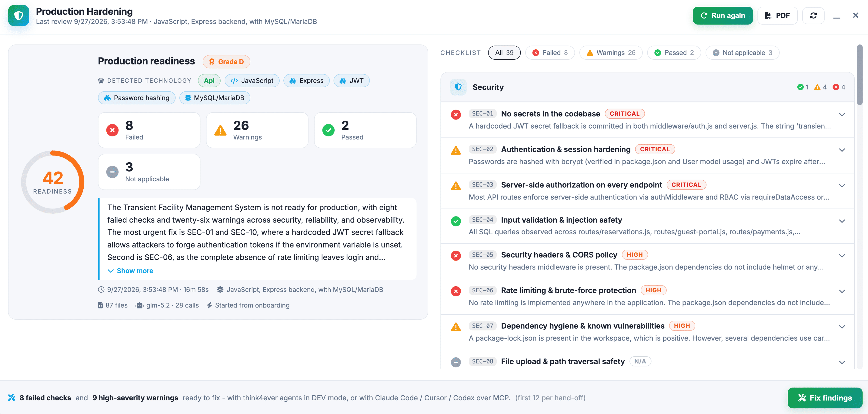Click the Grade D badge
This screenshot has height=414, width=868.
[226, 62]
